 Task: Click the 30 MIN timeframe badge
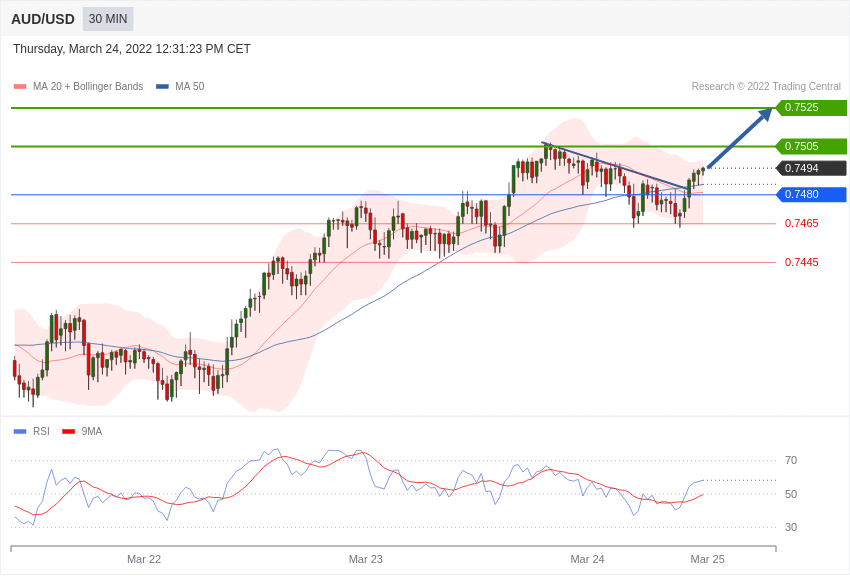[x=108, y=19]
